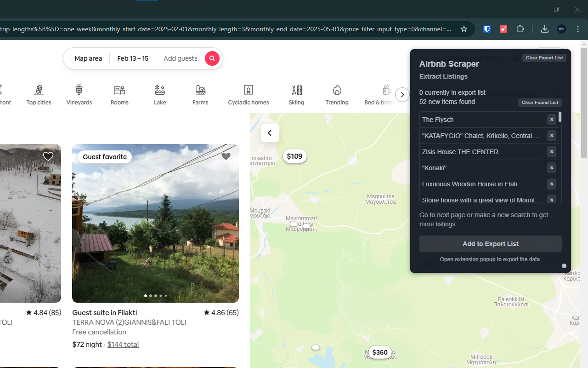Screen dimensions: 588x368
Task: Remove the Stone house with great view entry
Action: (x=552, y=200)
